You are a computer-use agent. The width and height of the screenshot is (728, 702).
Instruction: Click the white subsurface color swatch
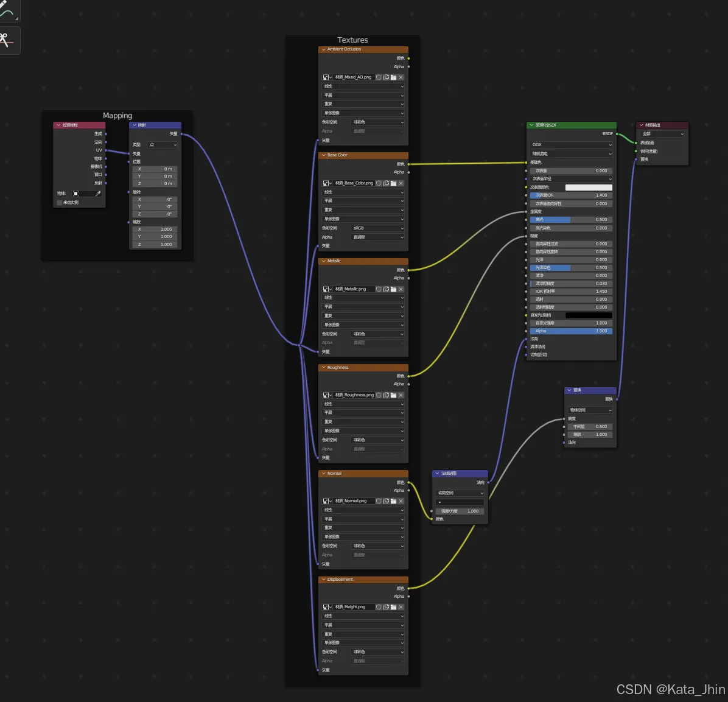pyautogui.click(x=588, y=188)
